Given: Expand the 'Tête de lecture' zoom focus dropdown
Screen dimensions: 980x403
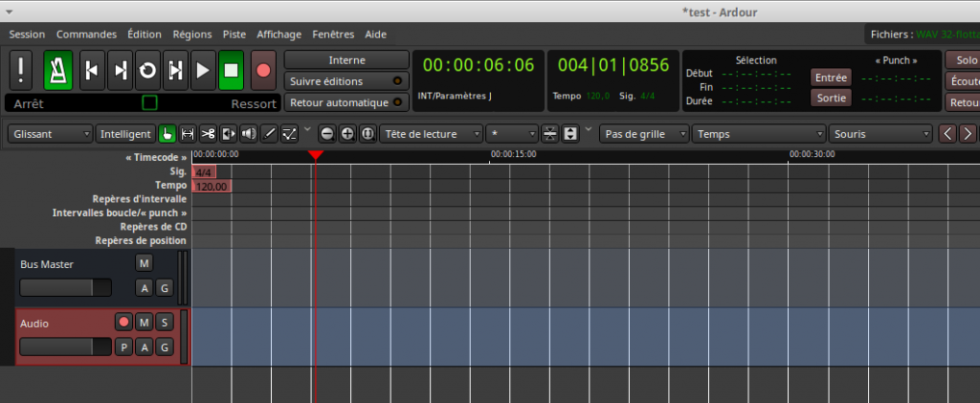Looking at the screenshot, I should (430, 134).
